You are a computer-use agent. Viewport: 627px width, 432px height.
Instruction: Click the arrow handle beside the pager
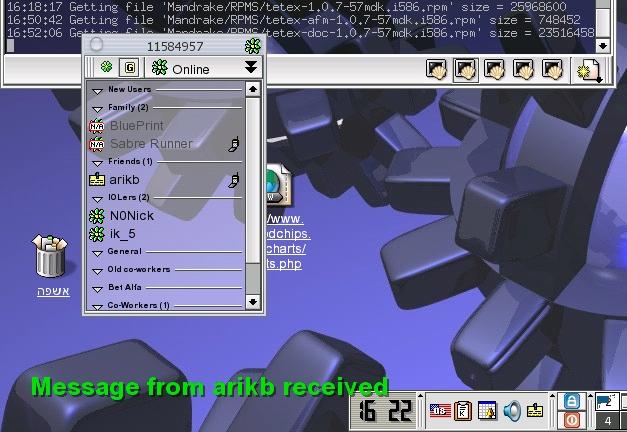(x=590, y=411)
